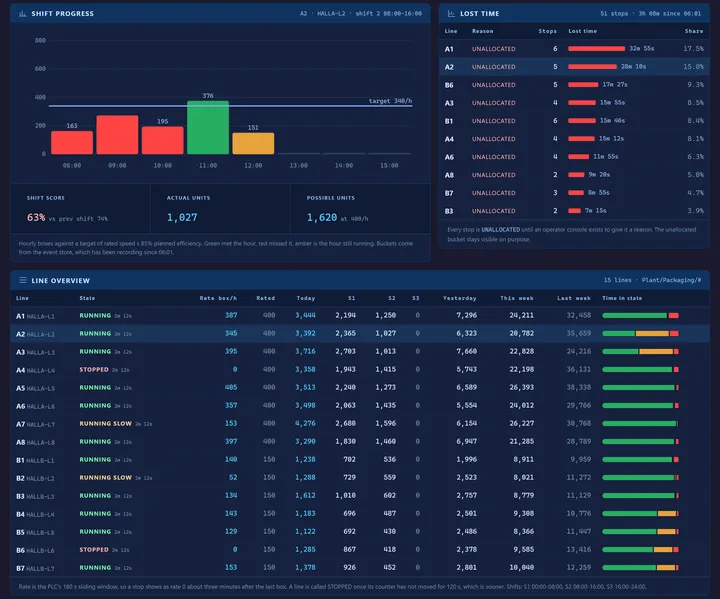Select line A5 HALLA-L5 in overview

tap(360, 388)
